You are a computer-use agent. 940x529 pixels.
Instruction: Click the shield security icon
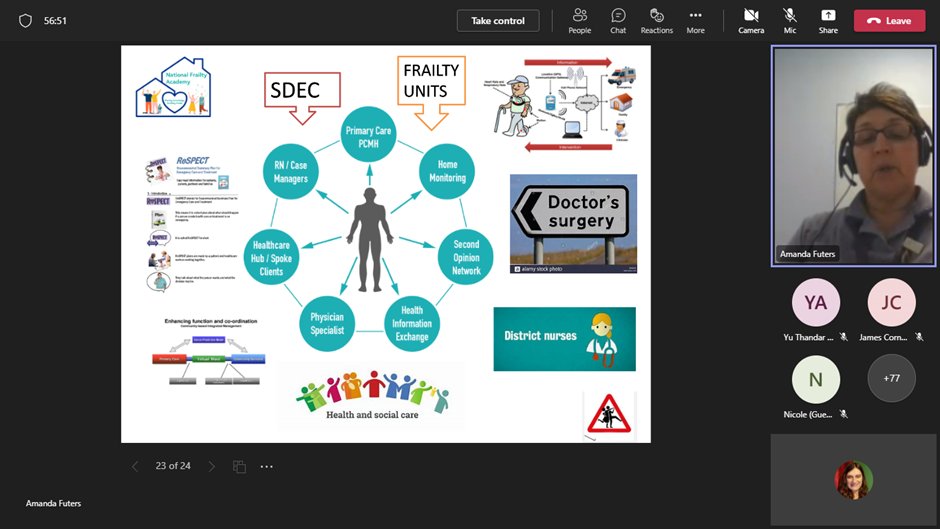[25, 21]
